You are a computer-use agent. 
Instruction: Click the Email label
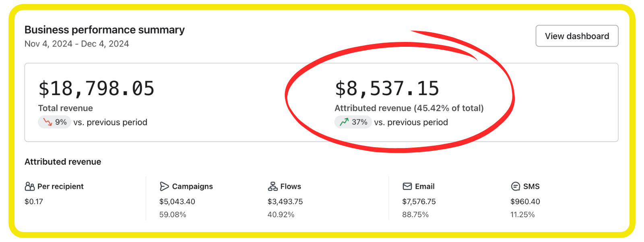pyautogui.click(x=425, y=186)
